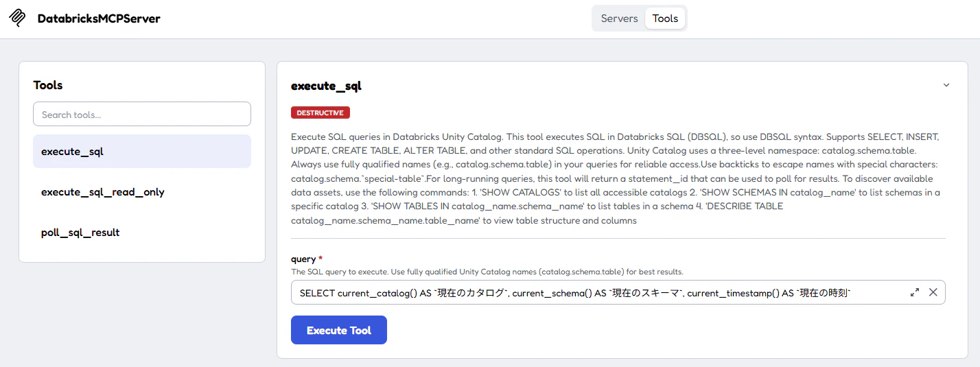980x367 pixels.
Task: Click the Execute Tool button
Action: click(339, 330)
